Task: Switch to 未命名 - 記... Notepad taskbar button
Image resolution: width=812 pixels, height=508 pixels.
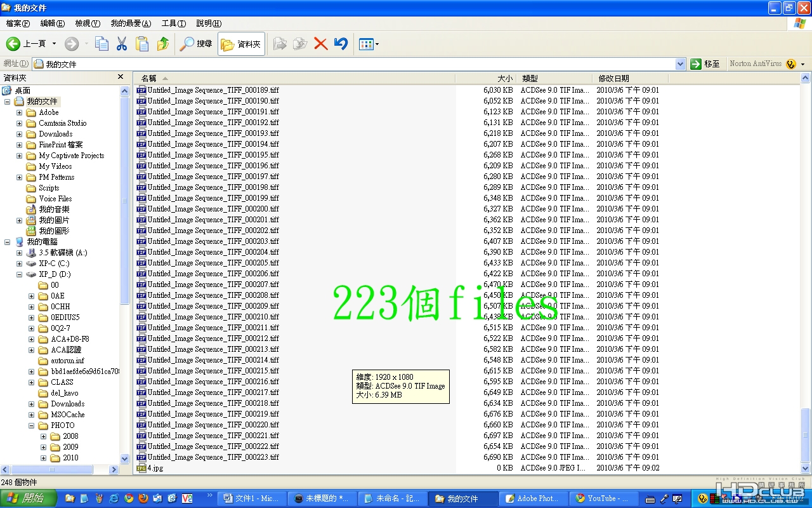Action: (x=393, y=498)
